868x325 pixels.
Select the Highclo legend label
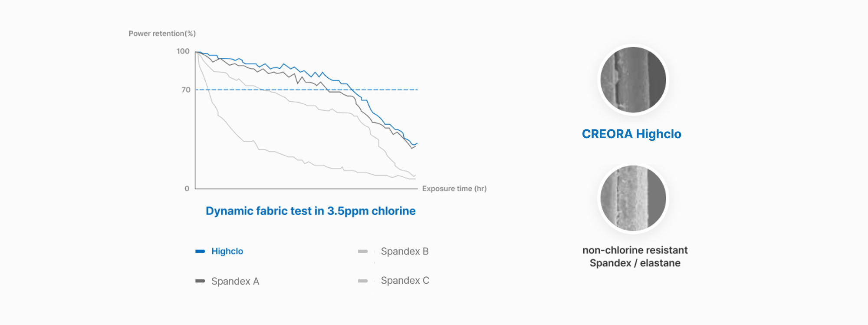(x=227, y=251)
